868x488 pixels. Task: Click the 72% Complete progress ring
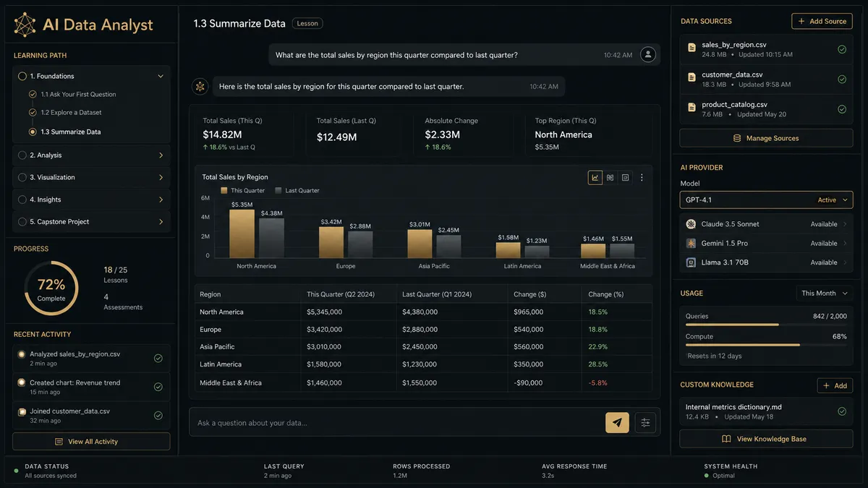tap(51, 288)
